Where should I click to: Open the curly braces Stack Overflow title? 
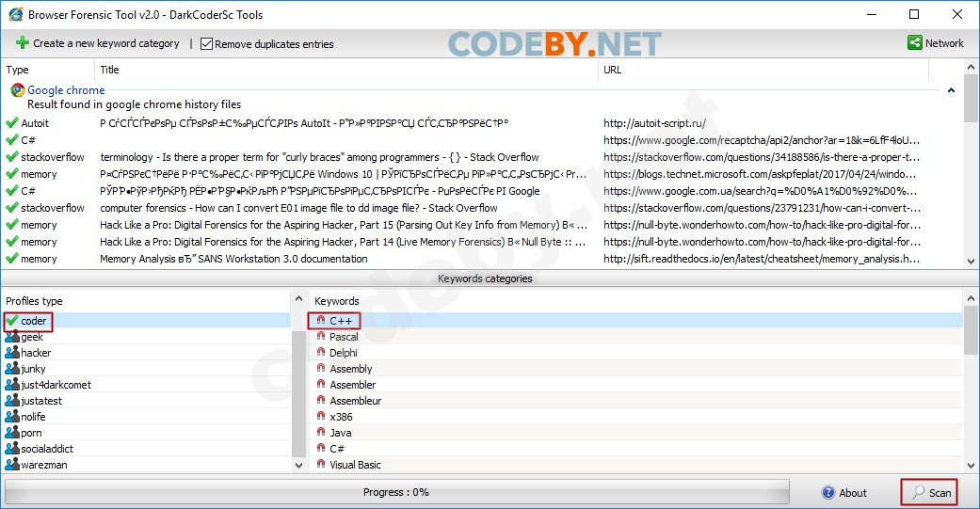point(319,157)
